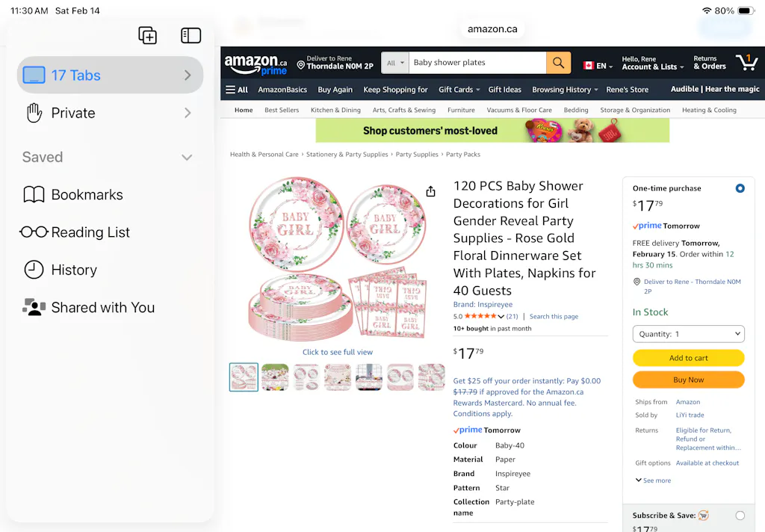Click the Amazon search magnifier button
Screen dimensions: 765x532
pyautogui.click(x=558, y=63)
